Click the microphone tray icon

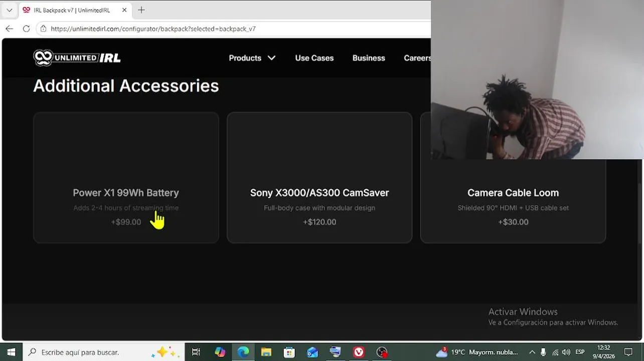tap(544, 352)
